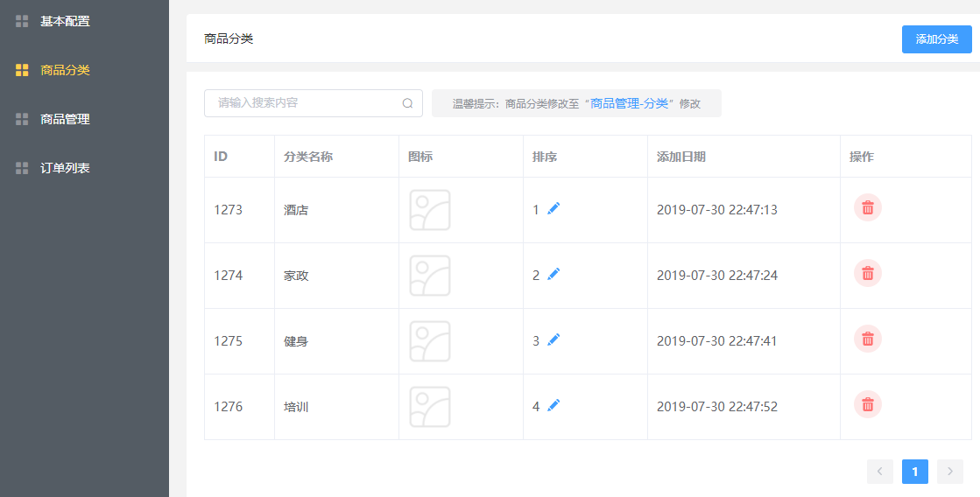Edit sort order of 培训 row
This screenshot has width=980, height=497.
553,405
